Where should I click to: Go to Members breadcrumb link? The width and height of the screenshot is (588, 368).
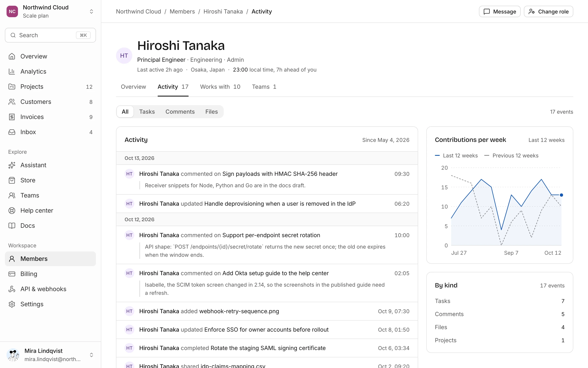click(x=182, y=11)
